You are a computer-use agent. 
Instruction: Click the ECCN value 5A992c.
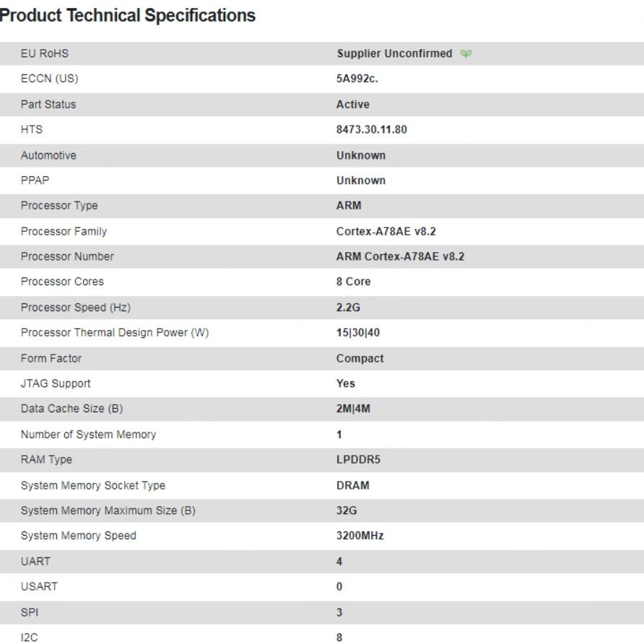357,79
